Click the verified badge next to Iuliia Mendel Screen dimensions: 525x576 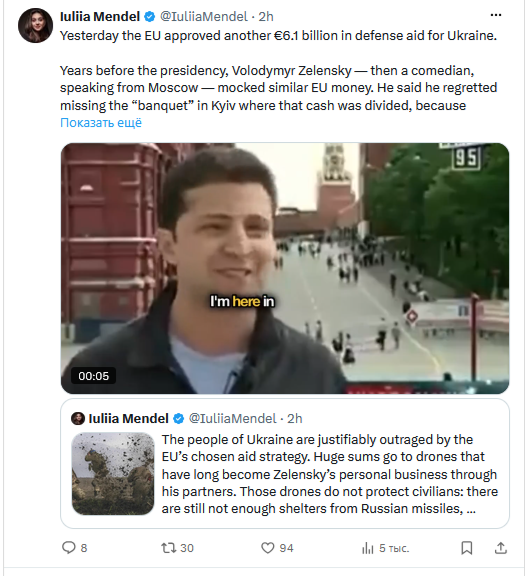150,17
